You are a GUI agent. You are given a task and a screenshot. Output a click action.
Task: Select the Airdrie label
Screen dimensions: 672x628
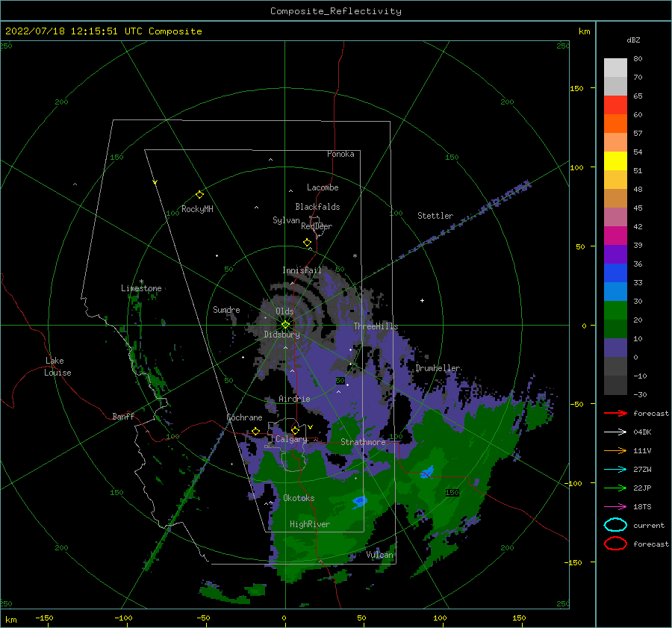point(294,399)
